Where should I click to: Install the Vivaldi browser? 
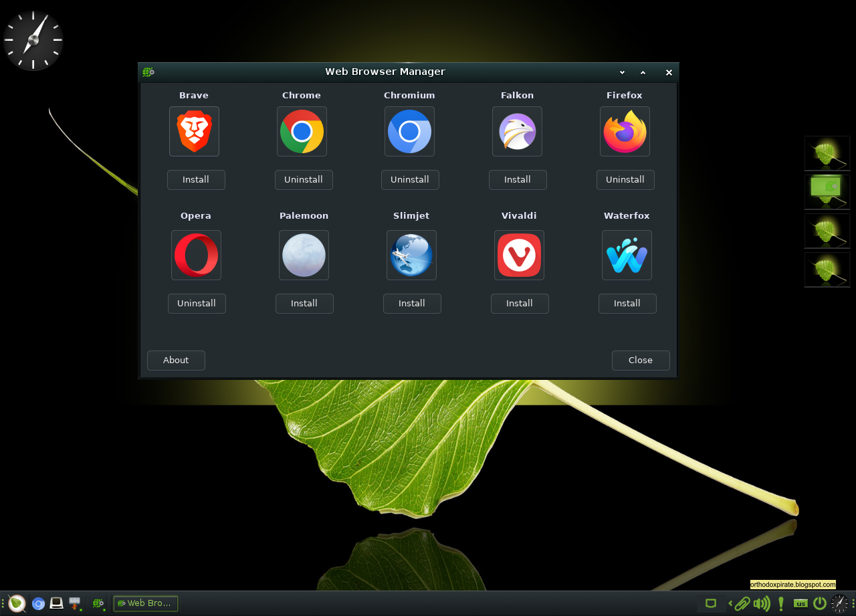[x=520, y=303]
